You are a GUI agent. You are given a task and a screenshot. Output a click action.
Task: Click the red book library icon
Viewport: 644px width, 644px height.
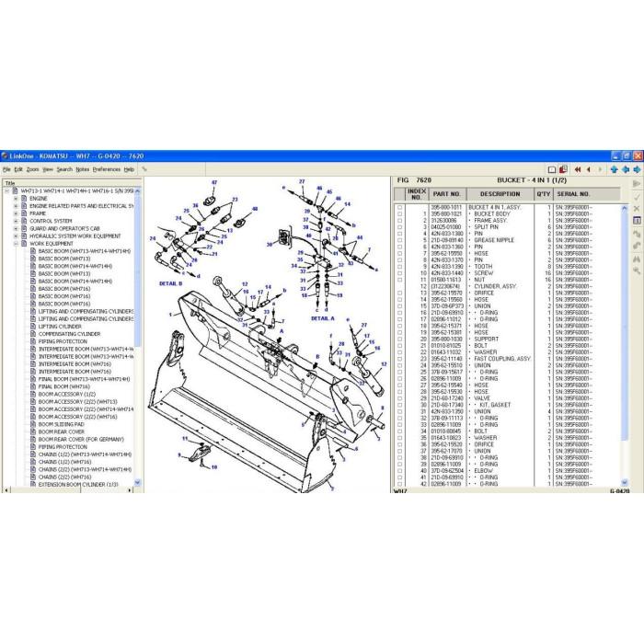pyautogui.click(x=563, y=169)
